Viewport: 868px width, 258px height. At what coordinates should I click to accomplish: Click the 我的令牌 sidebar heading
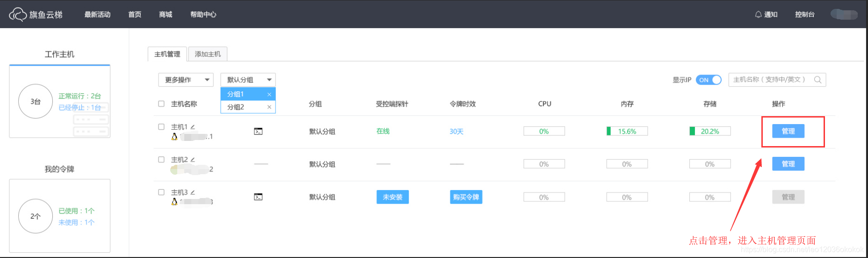[x=59, y=169]
